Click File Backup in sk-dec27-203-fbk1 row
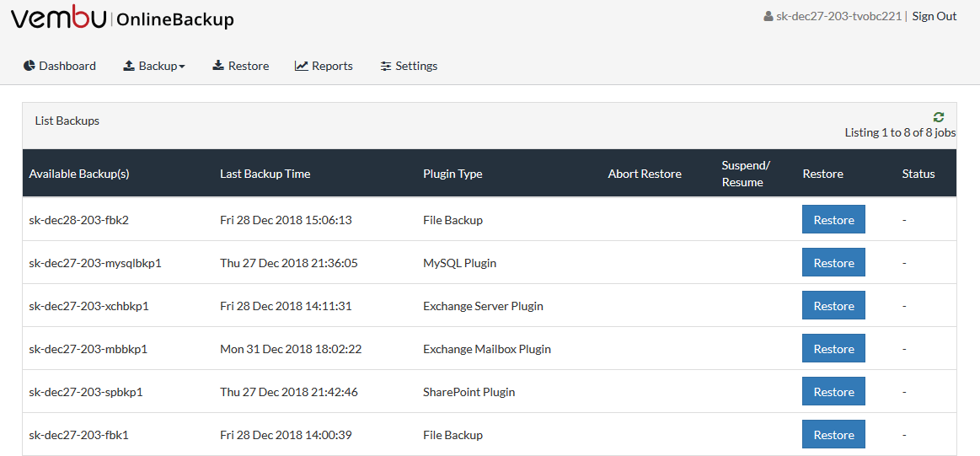This screenshot has width=980, height=456. click(x=453, y=436)
